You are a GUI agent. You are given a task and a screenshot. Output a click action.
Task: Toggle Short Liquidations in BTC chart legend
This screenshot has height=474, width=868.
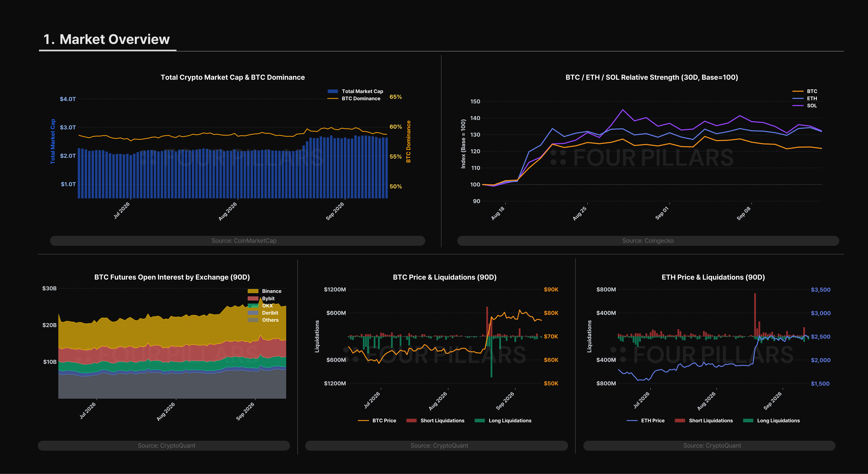(435, 420)
